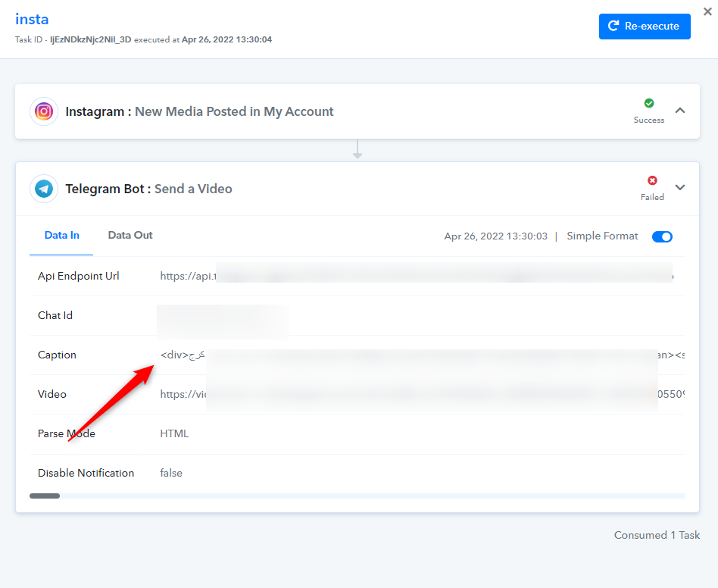Click the Consumed 1 Task text

pyautogui.click(x=657, y=535)
